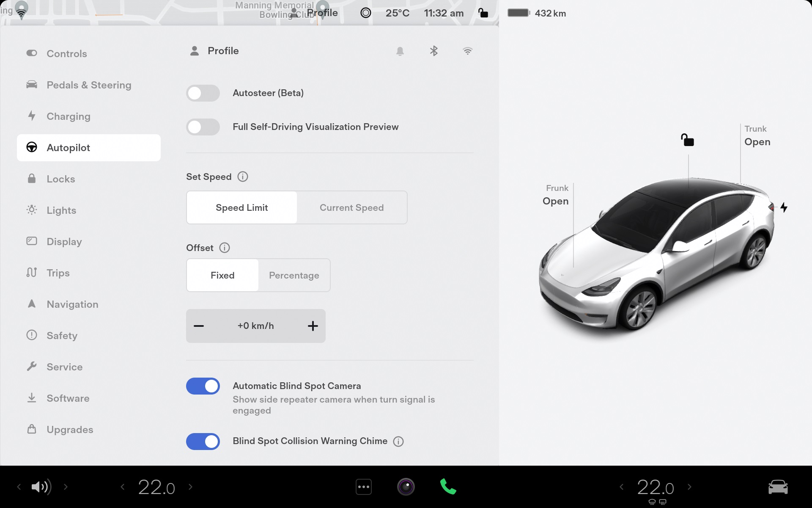Tap the car icon in bottom bar
812x508 pixels.
click(x=777, y=487)
